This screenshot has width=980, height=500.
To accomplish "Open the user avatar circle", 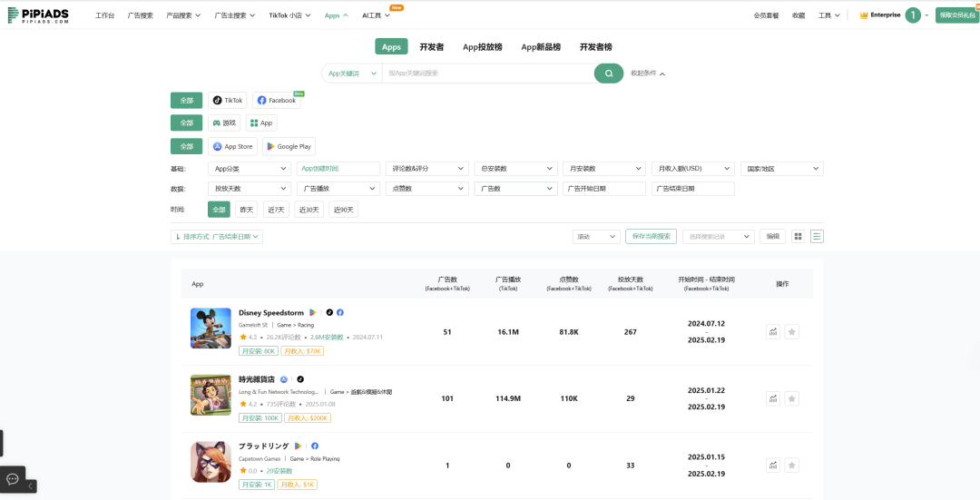I will click(x=913, y=15).
